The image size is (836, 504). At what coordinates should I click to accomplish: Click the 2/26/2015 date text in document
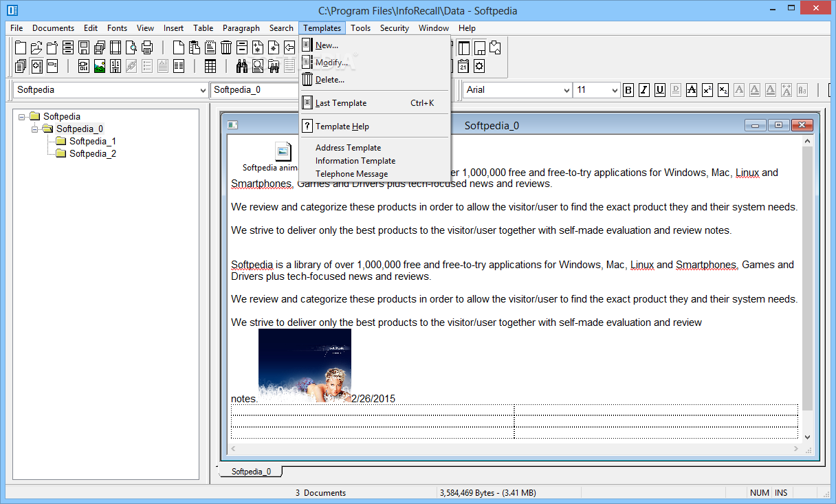click(x=373, y=399)
